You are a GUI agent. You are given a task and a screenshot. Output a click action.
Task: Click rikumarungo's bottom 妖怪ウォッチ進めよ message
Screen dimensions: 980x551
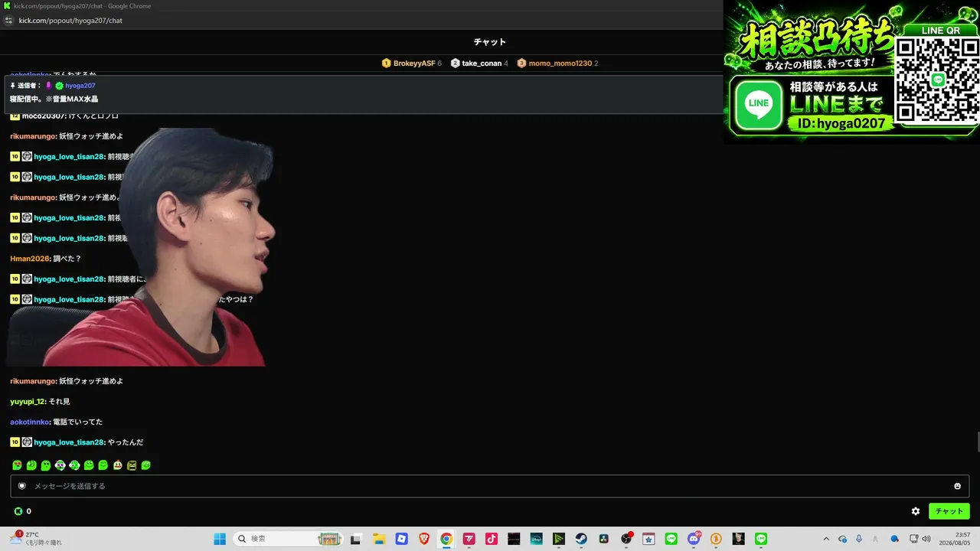point(91,381)
